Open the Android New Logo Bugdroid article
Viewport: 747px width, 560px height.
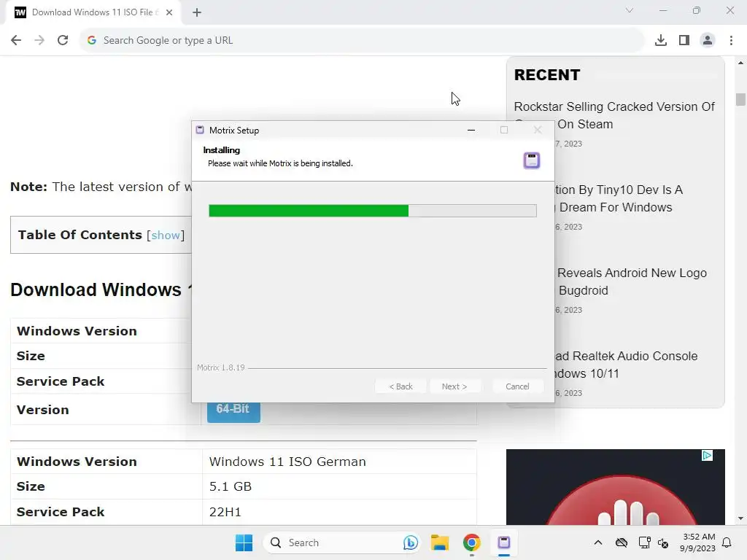[631, 281]
